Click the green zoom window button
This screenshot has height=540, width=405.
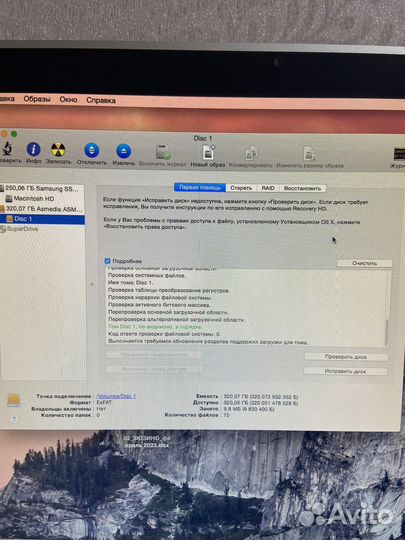coord(14,134)
